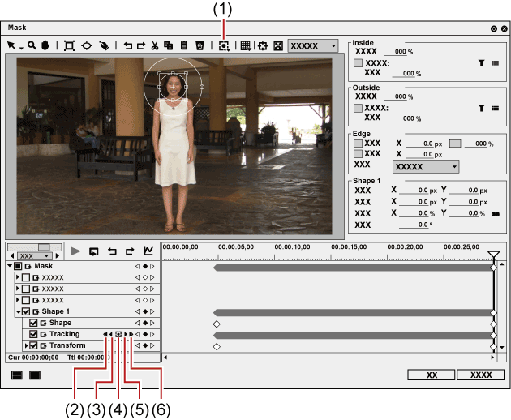The height and width of the screenshot is (420, 511).
Task: Select the arrow selection tool
Action: pyautogui.click(x=11, y=45)
